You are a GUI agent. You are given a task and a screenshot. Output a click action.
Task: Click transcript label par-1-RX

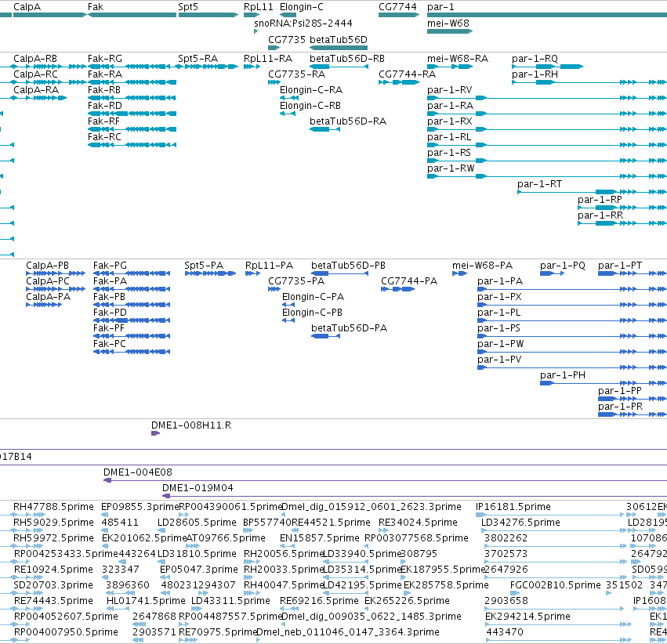(450, 121)
